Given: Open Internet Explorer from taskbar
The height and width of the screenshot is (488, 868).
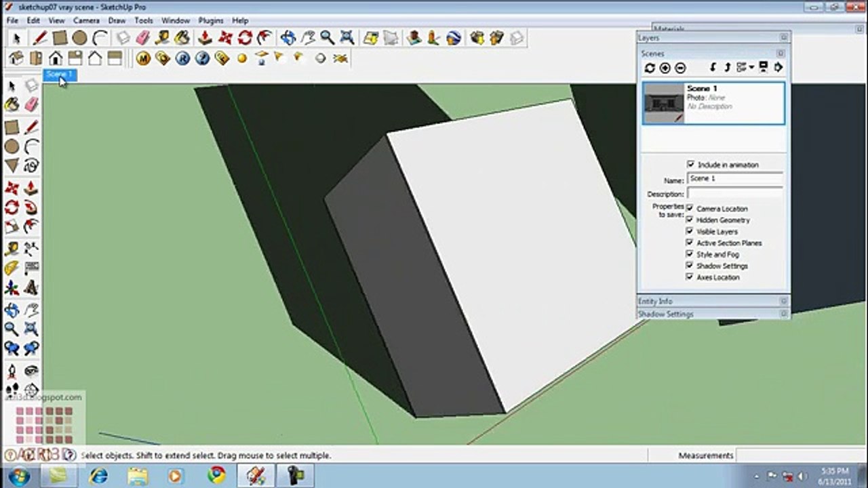Looking at the screenshot, I should (x=98, y=475).
